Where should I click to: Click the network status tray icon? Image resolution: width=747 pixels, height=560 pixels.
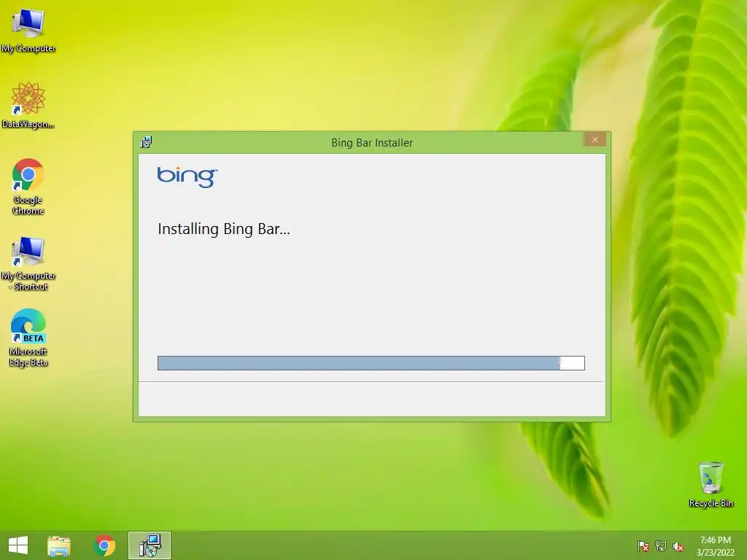(661, 546)
